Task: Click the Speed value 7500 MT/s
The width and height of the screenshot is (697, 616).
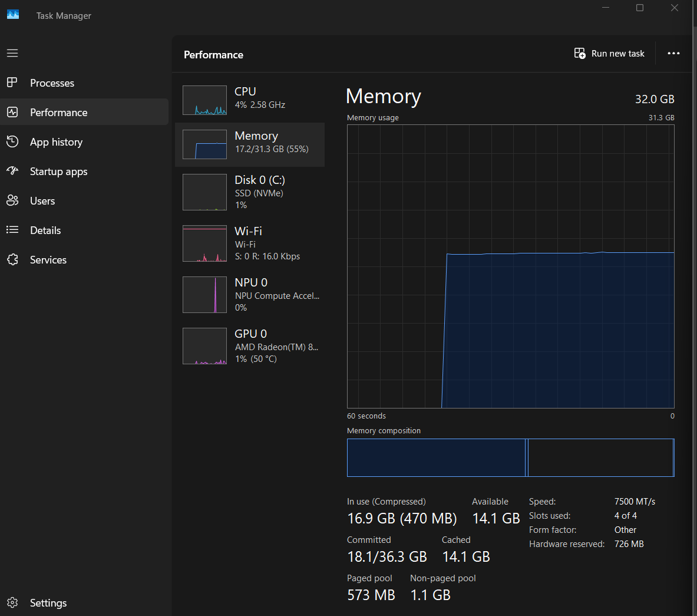Action: pos(635,501)
